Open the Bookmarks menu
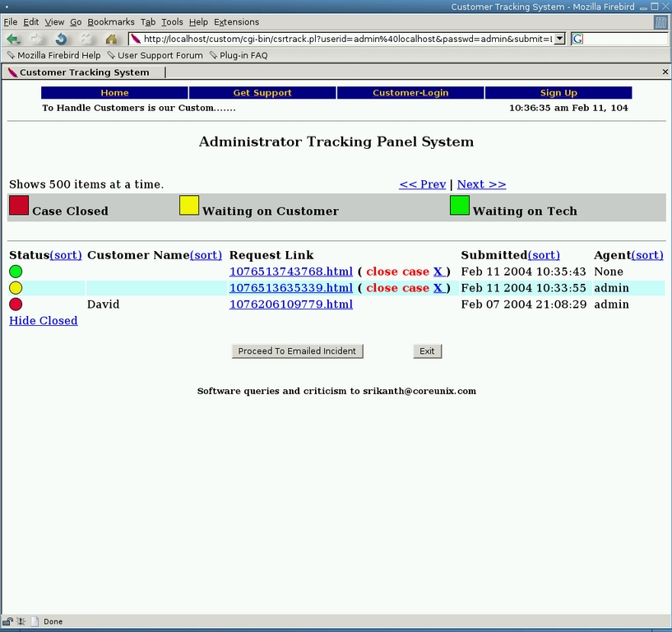 tap(110, 22)
